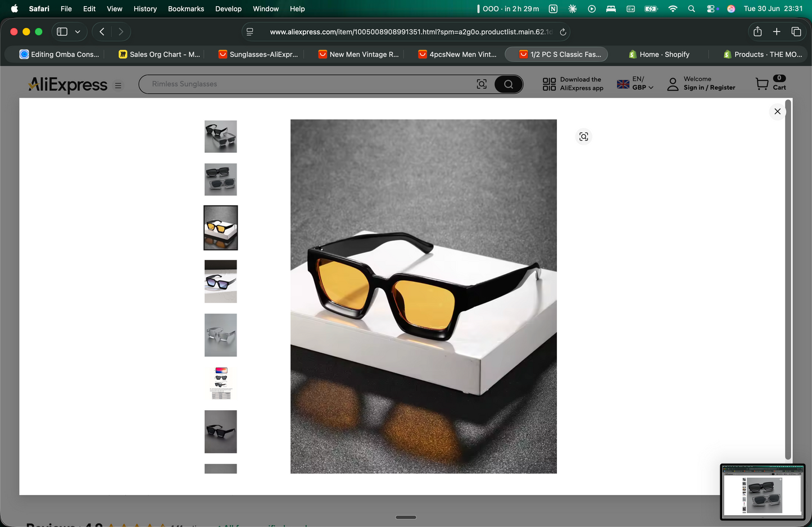Open the Develop menu
Image resolution: width=812 pixels, height=527 pixels.
tap(228, 8)
